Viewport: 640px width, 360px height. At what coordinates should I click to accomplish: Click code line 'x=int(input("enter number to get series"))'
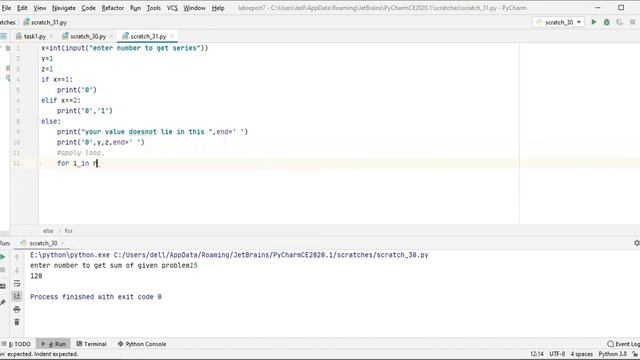point(124,48)
